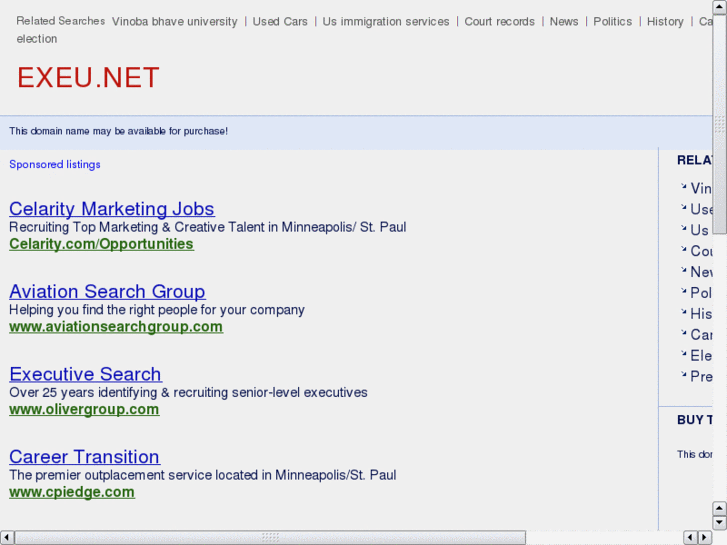Select 'Used Cars' in the related searches bar
This screenshot has height=545, width=727.
coord(280,21)
